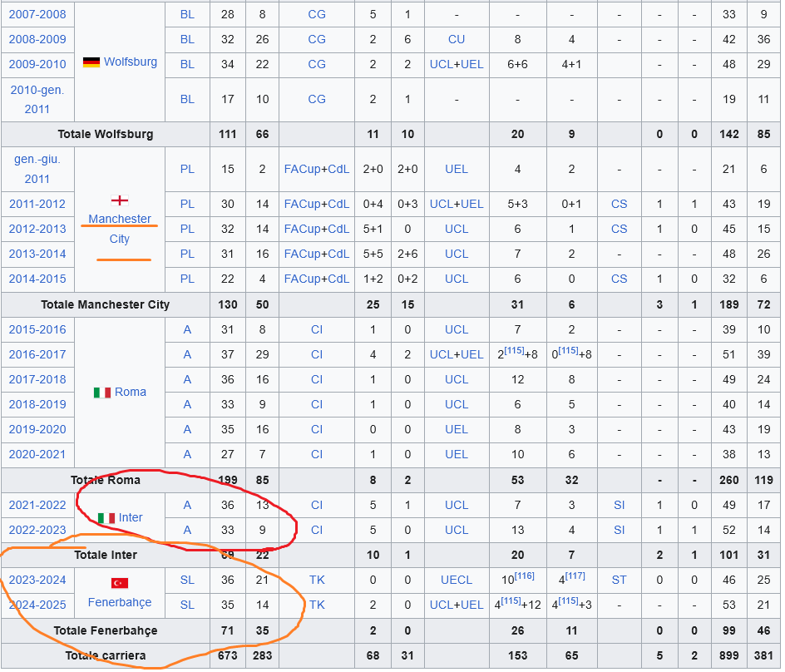
Task: Click the FACup+CdL link in 2013-2014 row
Action: (x=316, y=254)
